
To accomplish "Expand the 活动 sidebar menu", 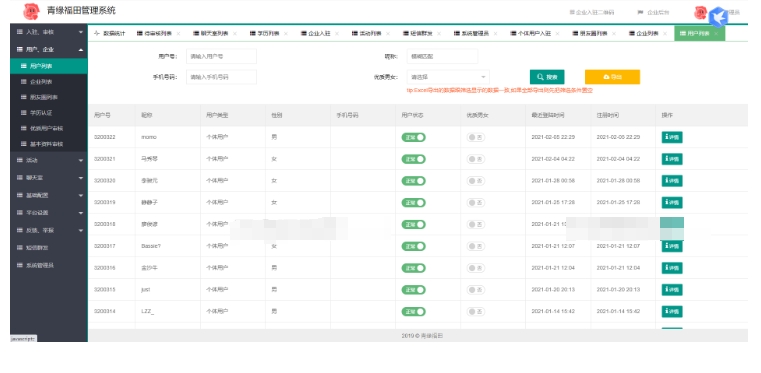I will click(x=49, y=160).
